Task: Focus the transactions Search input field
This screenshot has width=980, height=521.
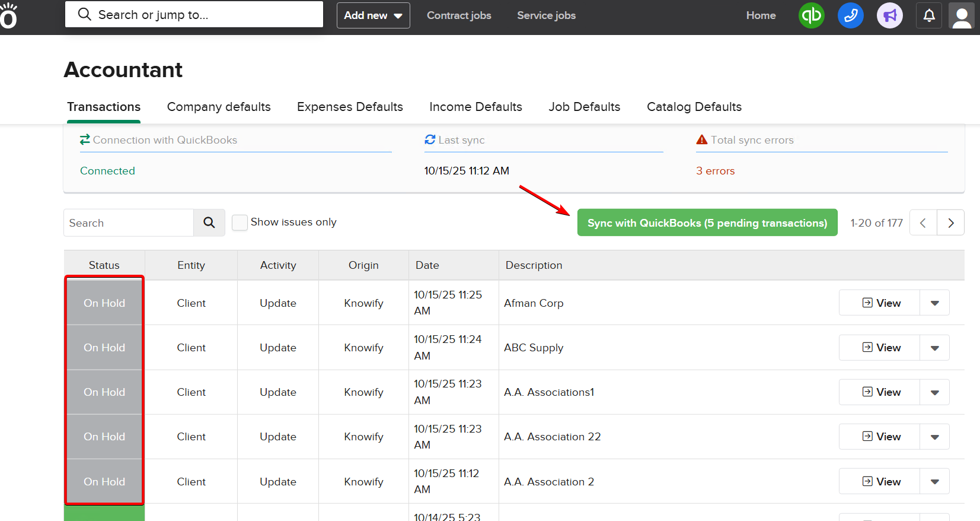Action: [129, 223]
